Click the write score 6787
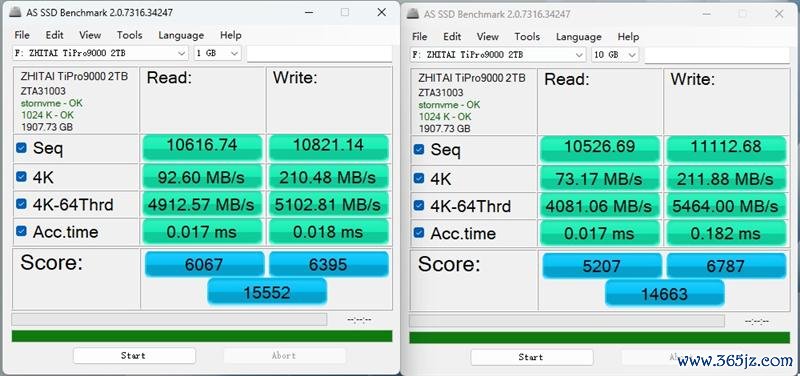Screen dimensions: 800x376 coord(726,266)
